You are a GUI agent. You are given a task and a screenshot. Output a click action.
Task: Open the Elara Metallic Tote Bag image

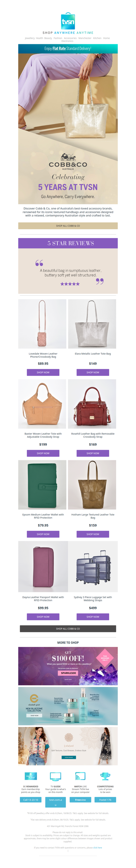[92, 324]
